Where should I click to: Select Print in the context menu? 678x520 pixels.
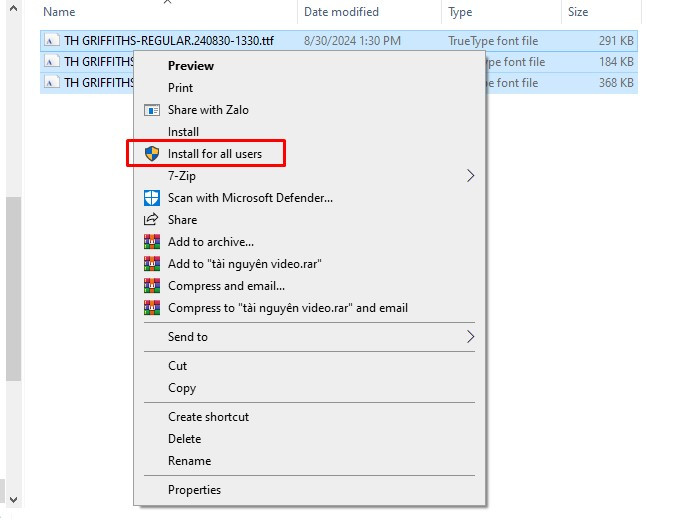(x=309, y=88)
